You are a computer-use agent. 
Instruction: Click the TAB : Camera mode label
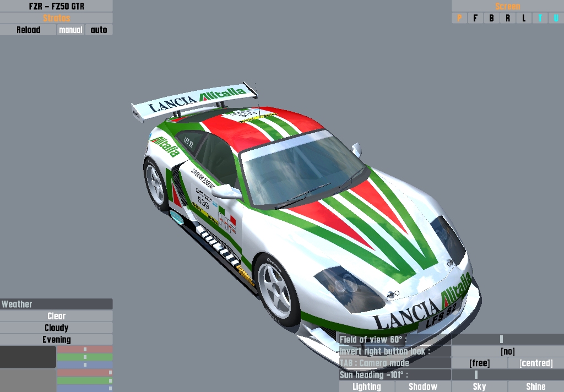point(395,363)
